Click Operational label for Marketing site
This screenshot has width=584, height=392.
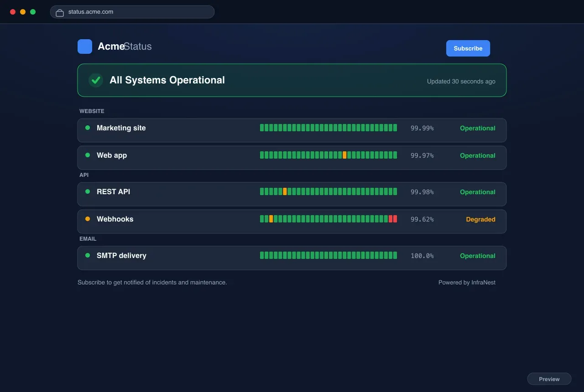coord(478,128)
